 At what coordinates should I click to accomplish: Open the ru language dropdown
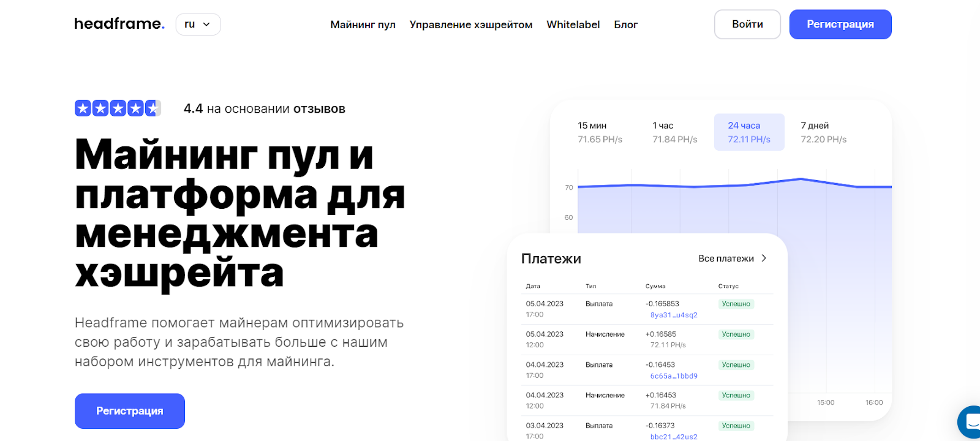pyautogui.click(x=198, y=24)
